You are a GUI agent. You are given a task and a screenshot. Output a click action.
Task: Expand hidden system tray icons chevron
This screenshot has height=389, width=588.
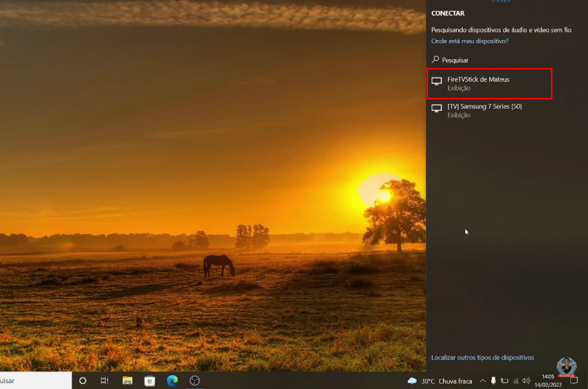[x=482, y=381]
